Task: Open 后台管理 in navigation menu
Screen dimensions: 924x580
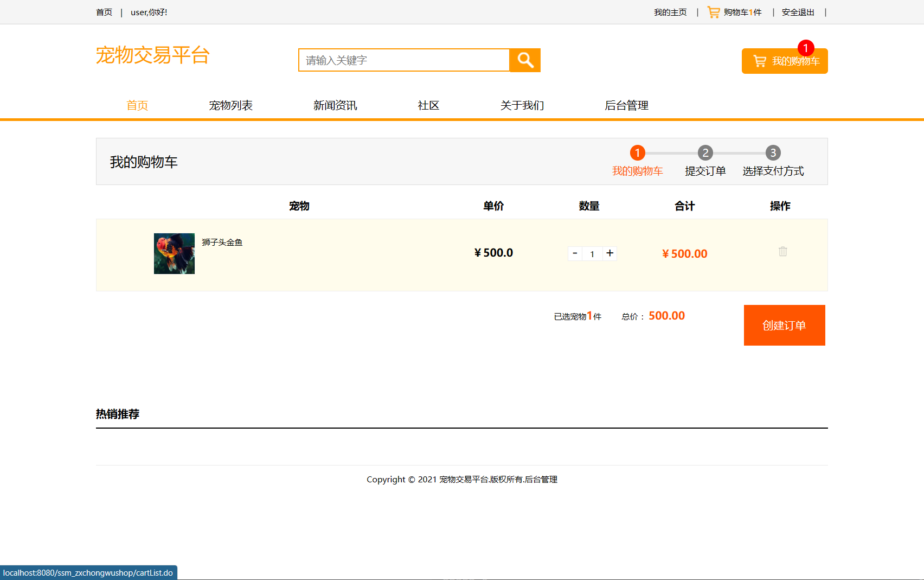Action: click(626, 105)
